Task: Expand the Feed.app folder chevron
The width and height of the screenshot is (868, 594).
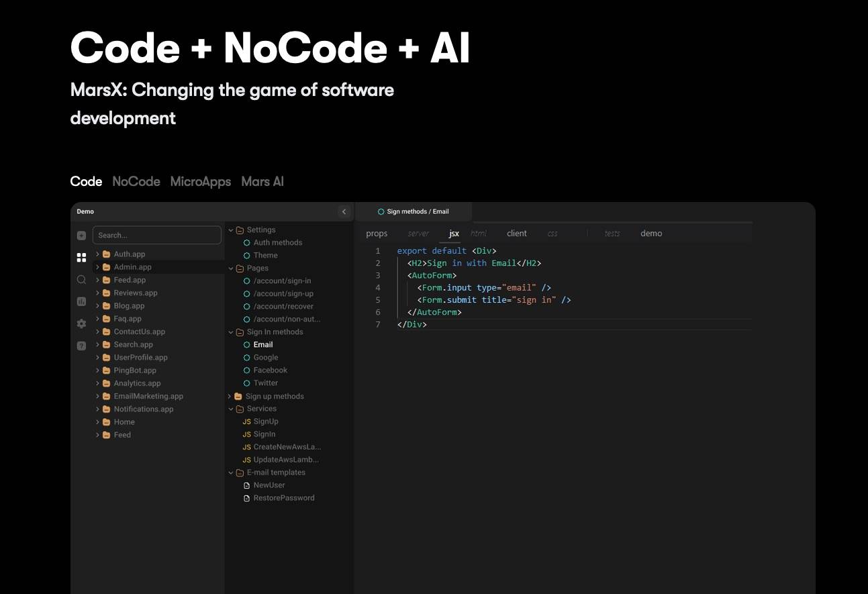Action: 97,280
